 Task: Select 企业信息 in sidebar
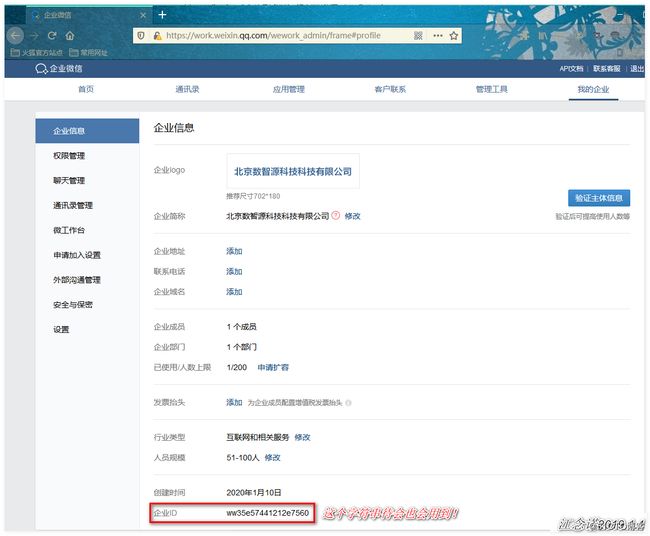(87, 131)
